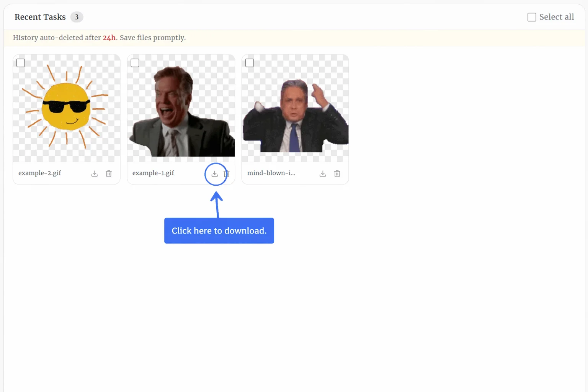588x392 pixels.
Task: Click the example-2.gif file name
Action: [40, 173]
